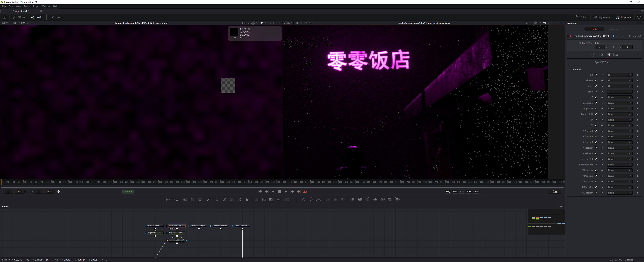Viewport: 644px width, 262px height.
Task: Open the Z channel None dropdown
Action: (619, 97)
